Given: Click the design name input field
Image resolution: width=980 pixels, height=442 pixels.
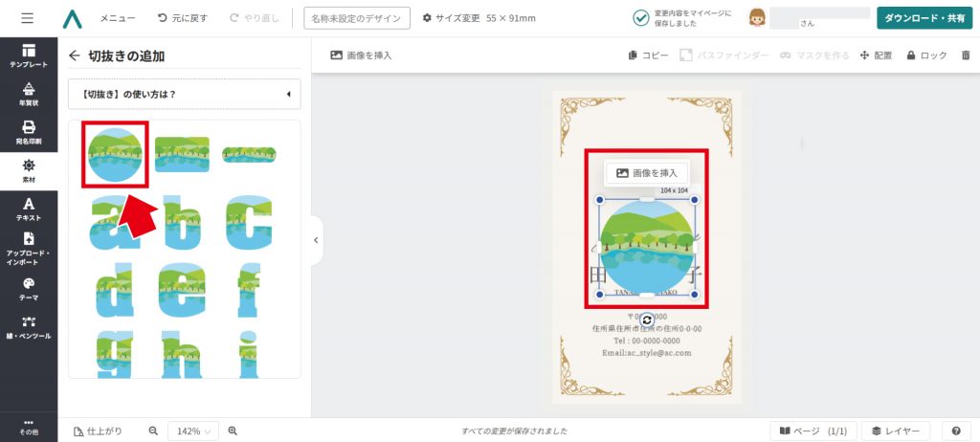Looking at the screenshot, I should (x=356, y=18).
